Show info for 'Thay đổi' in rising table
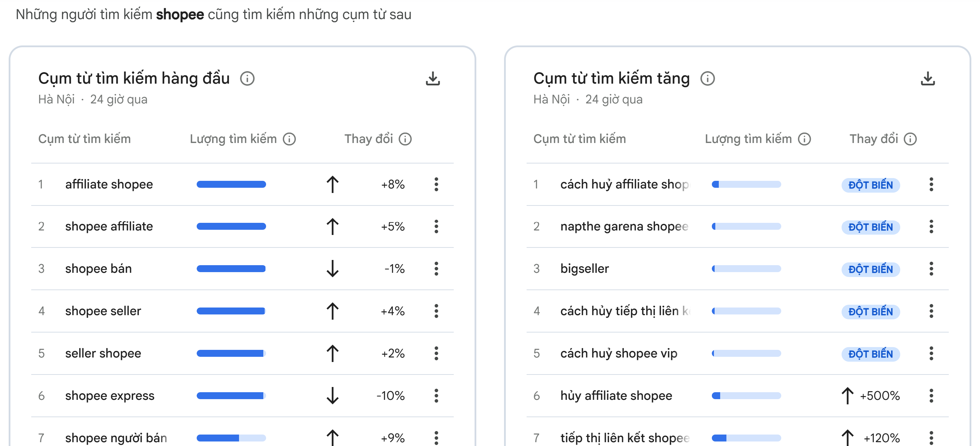Viewport: 980px width, 446px height. (x=910, y=139)
